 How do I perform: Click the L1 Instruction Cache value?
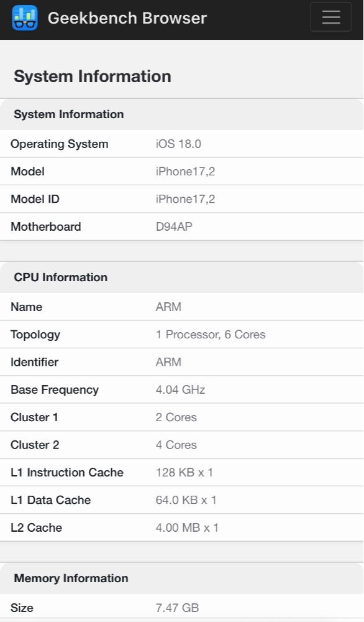(x=184, y=473)
